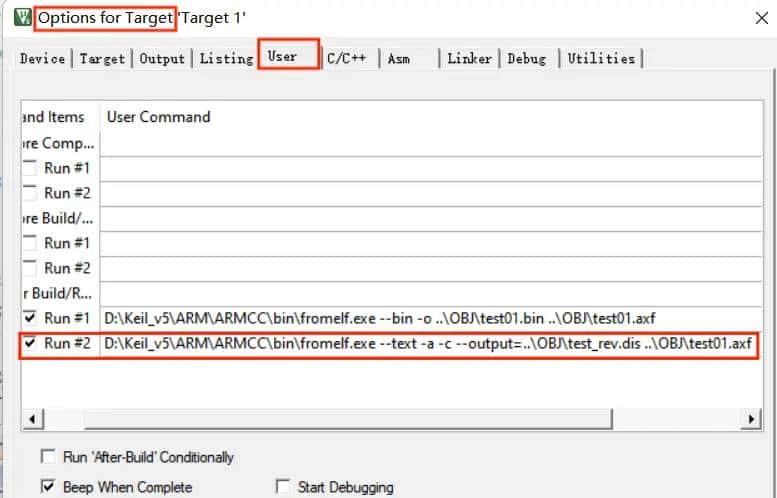This screenshot has height=498, width=777.
Task: Switch to the Device tab
Action: coord(42,59)
